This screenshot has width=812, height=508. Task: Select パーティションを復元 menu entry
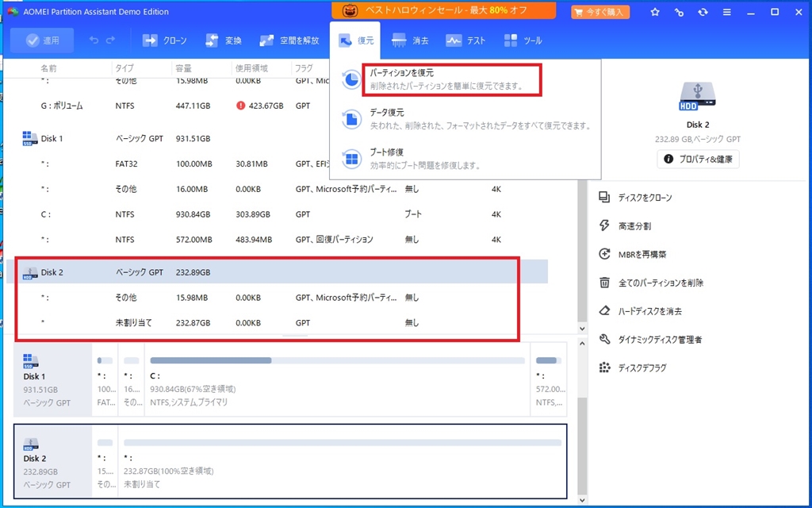[451, 79]
